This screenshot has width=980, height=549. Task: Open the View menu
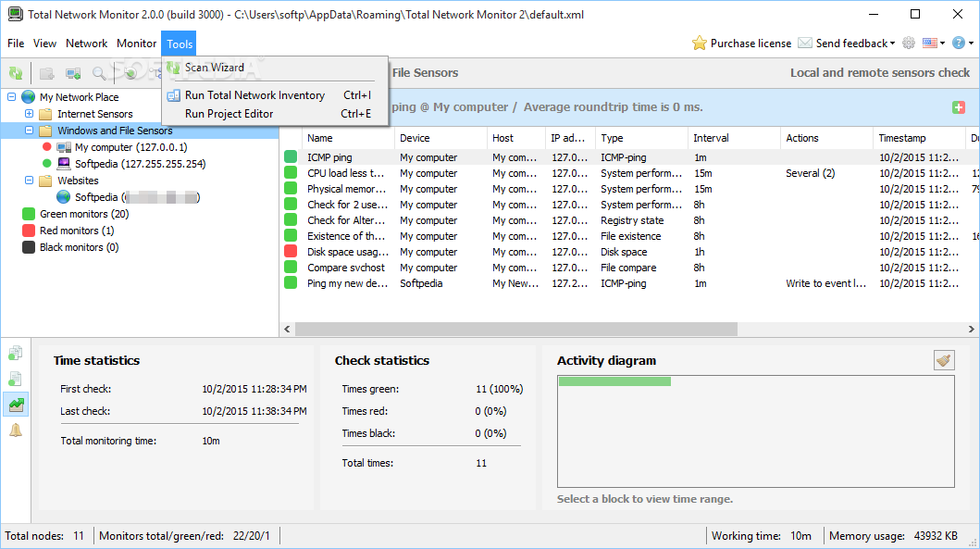point(44,44)
